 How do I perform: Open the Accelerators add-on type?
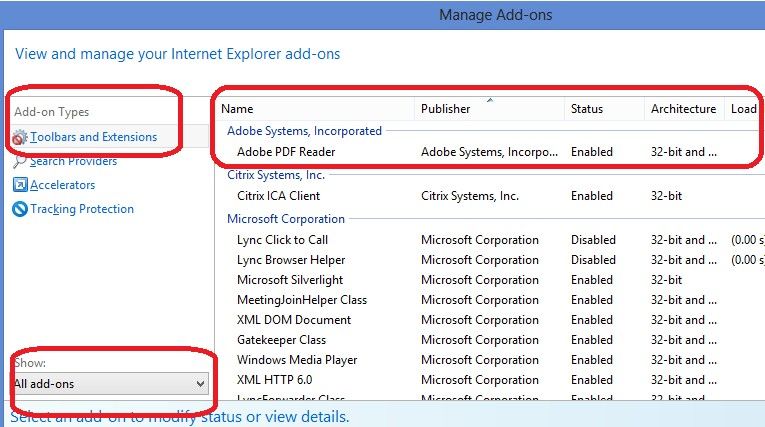click(x=62, y=185)
